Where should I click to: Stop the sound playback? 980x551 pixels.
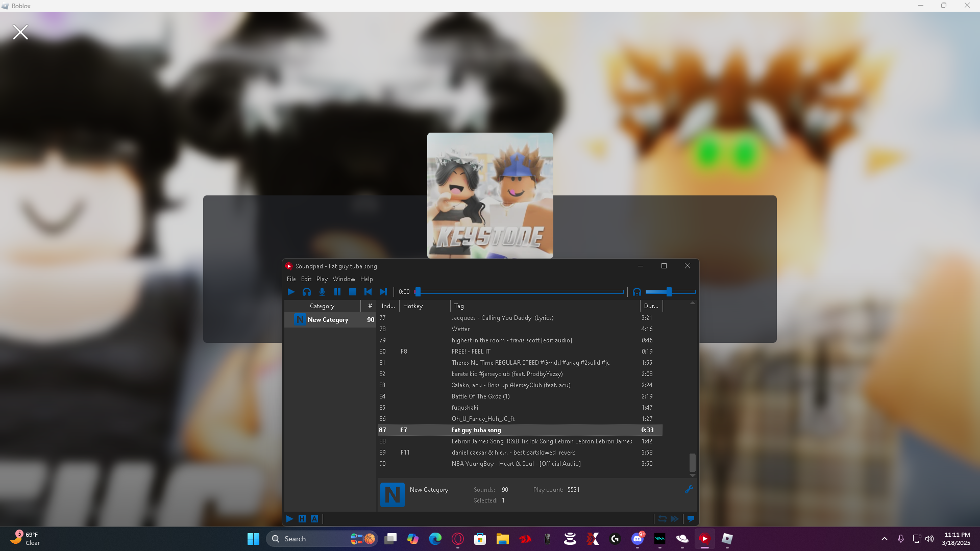point(353,292)
